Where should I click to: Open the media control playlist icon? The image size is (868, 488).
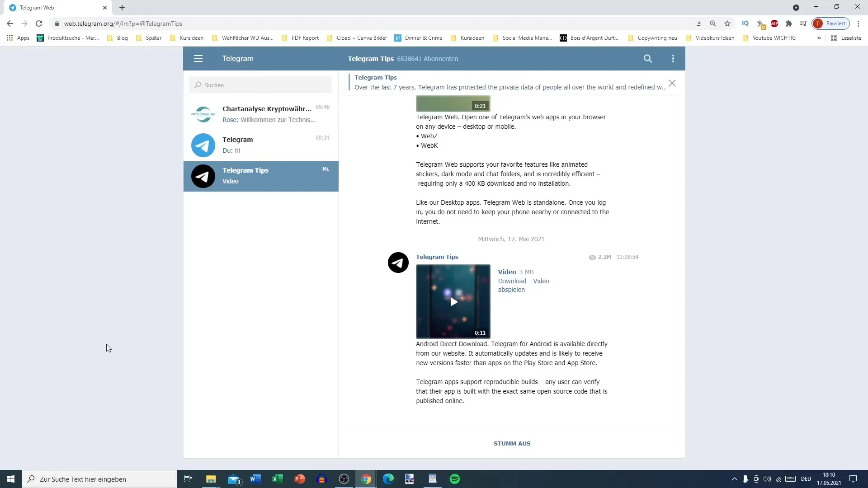point(803,23)
